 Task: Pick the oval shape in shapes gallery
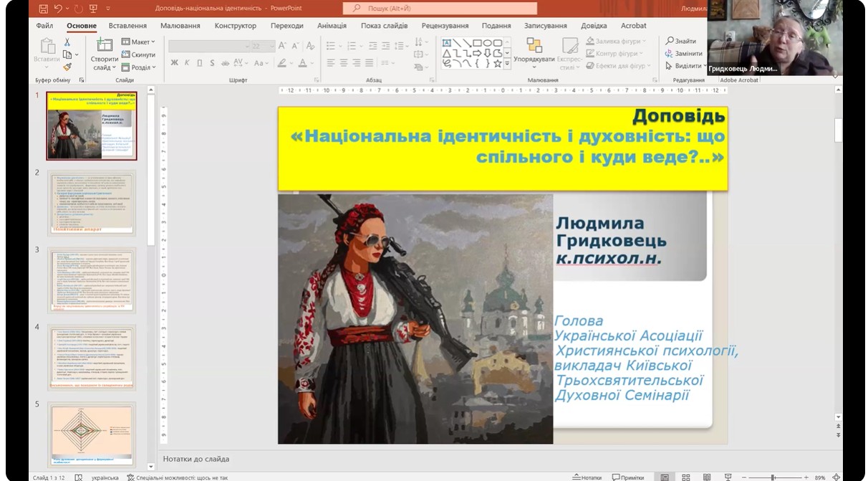488,43
